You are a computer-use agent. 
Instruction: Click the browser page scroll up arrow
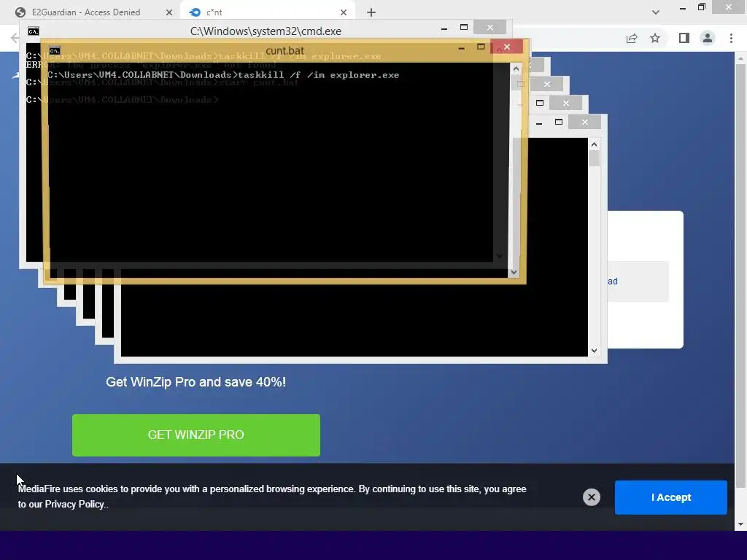[x=740, y=58]
